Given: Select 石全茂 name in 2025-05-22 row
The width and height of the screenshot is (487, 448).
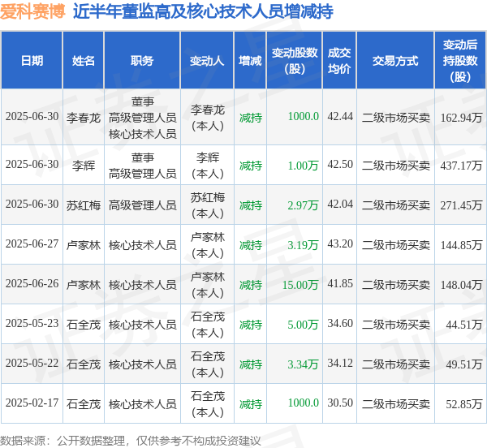Looking at the screenshot, I should pos(84,364).
